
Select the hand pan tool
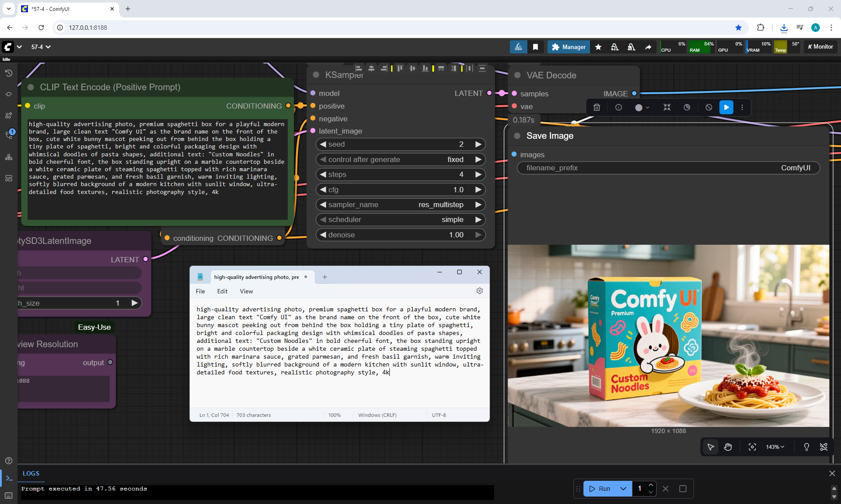728,447
